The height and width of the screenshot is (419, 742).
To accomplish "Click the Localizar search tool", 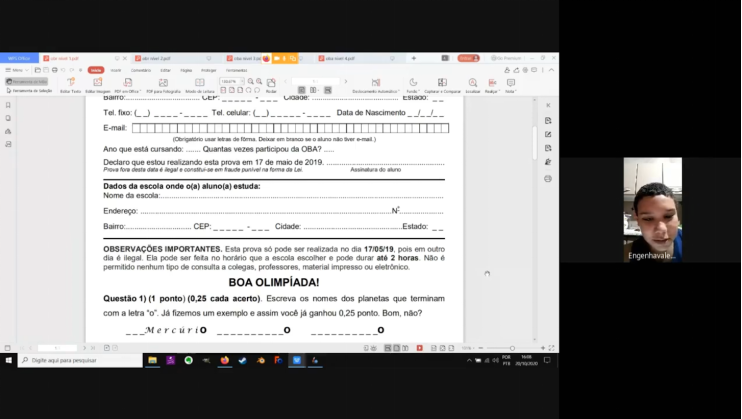I will tap(473, 85).
